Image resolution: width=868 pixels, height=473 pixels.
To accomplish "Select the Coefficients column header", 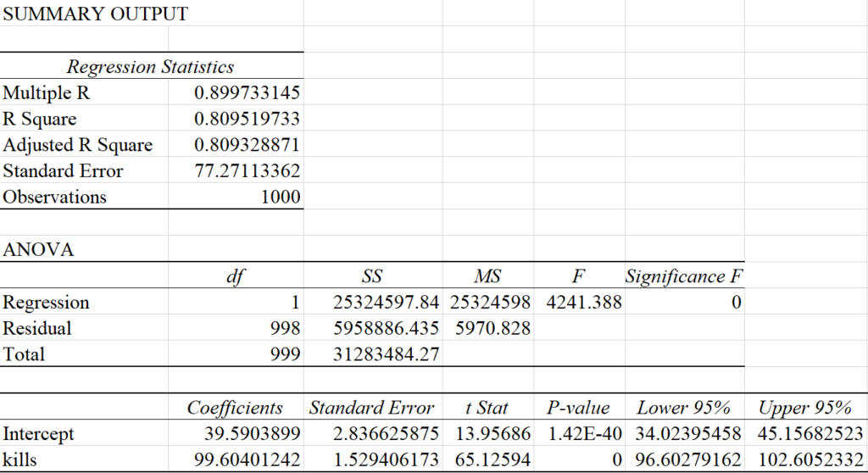I will tap(235, 408).
